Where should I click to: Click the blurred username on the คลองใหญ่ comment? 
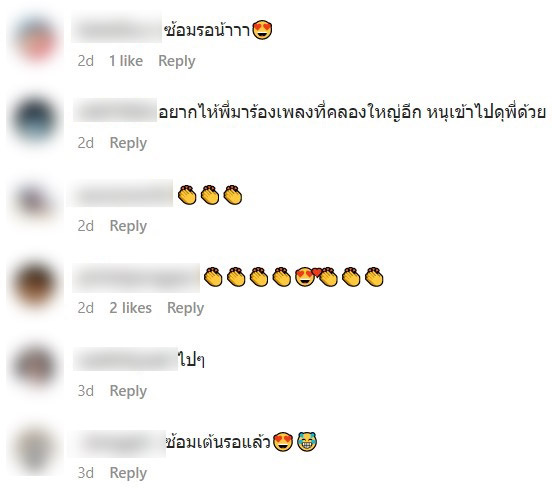click(115, 110)
